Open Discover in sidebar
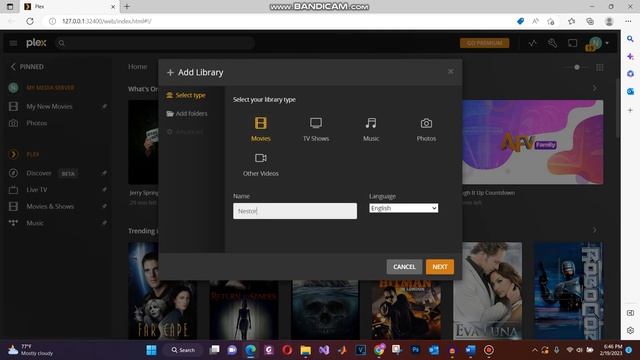640x360 pixels. pyautogui.click(x=39, y=173)
